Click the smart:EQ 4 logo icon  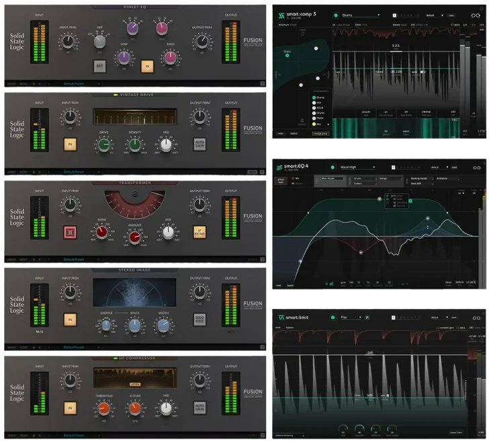pos(281,167)
